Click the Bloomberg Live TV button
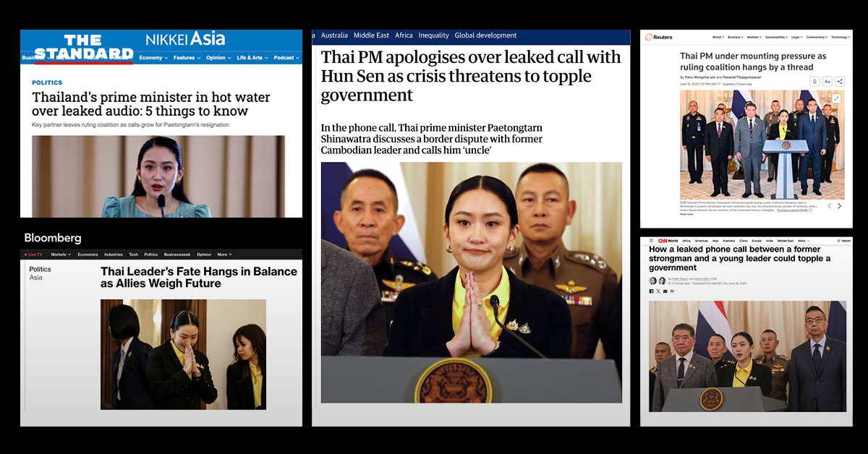Viewport: 868px width, 454px height. pyautogui.click(x=34, y=254)
